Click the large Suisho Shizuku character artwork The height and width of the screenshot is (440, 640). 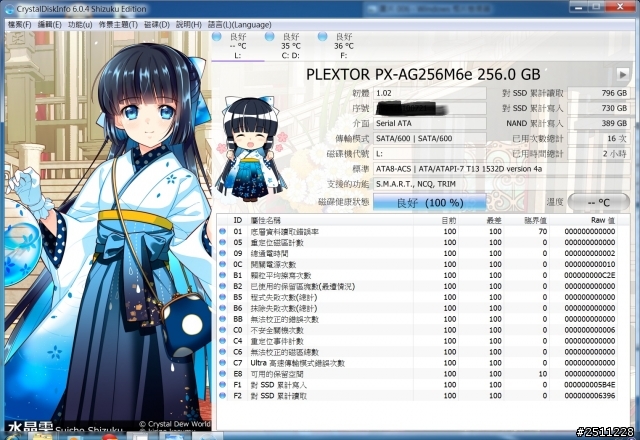(108, 231)
